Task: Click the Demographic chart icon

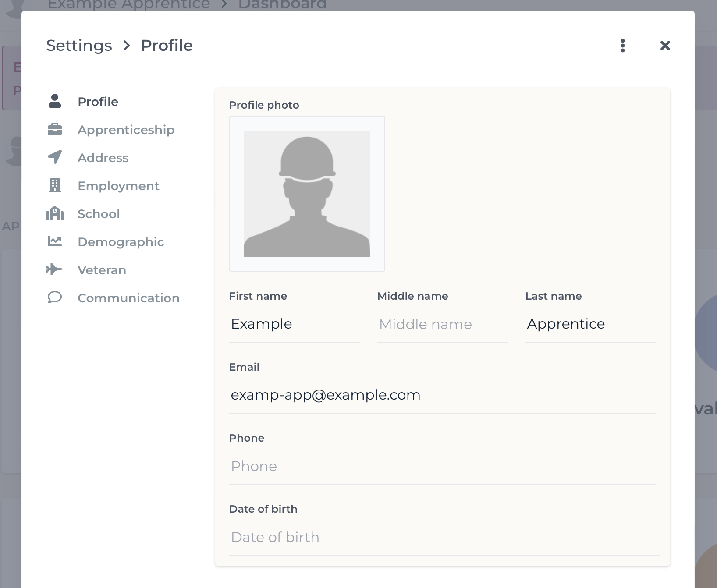Action: [x=55, y=241]
